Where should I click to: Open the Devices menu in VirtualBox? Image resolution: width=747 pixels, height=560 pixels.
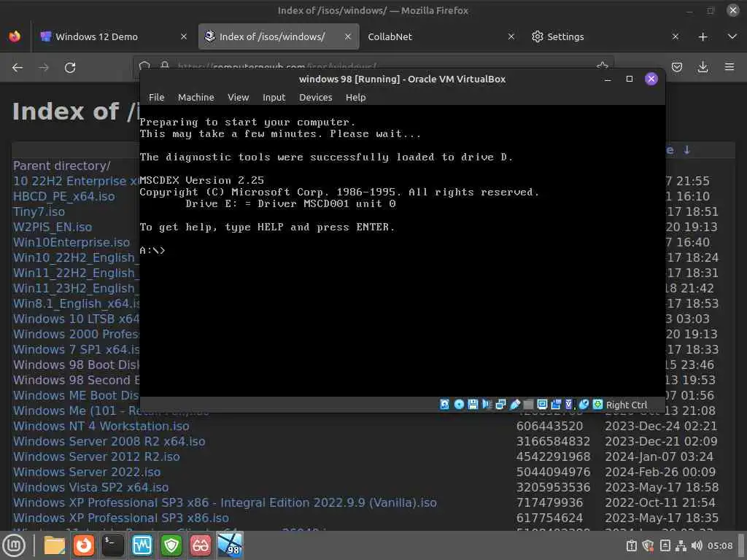315,97
